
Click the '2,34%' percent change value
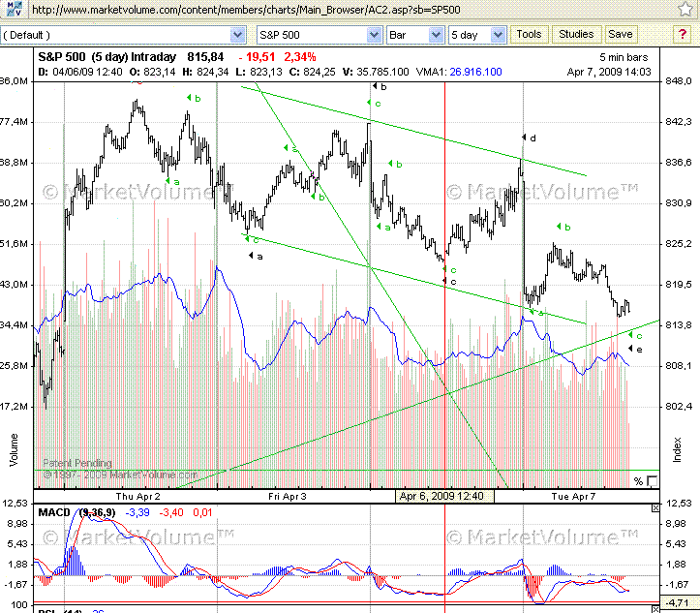click(x=300, y=57)
